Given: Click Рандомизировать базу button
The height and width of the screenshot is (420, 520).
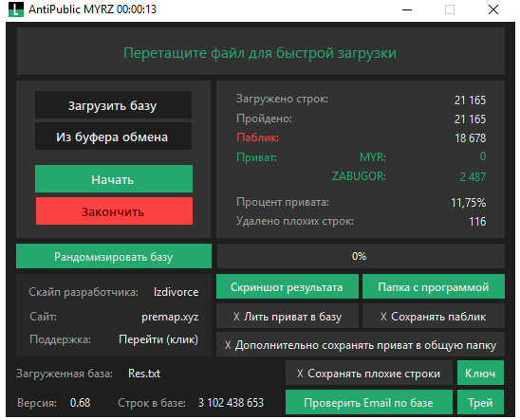Looking at the screenshot, I should [x=114, y=256].
